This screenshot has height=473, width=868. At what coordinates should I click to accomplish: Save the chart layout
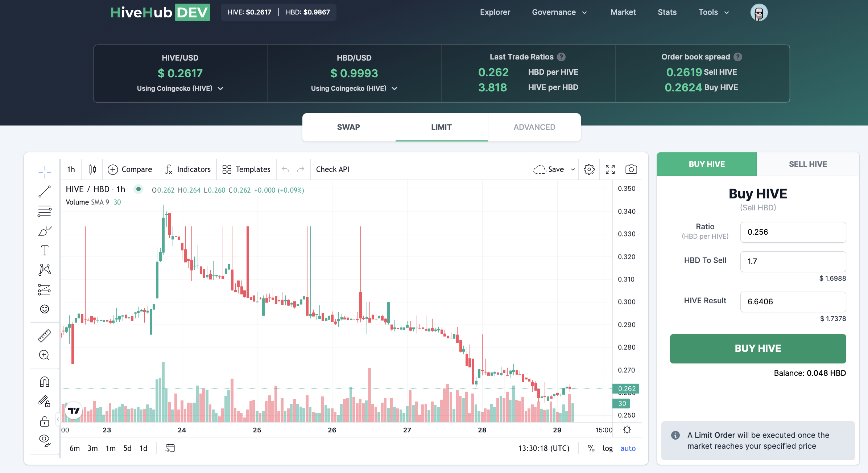549,169
